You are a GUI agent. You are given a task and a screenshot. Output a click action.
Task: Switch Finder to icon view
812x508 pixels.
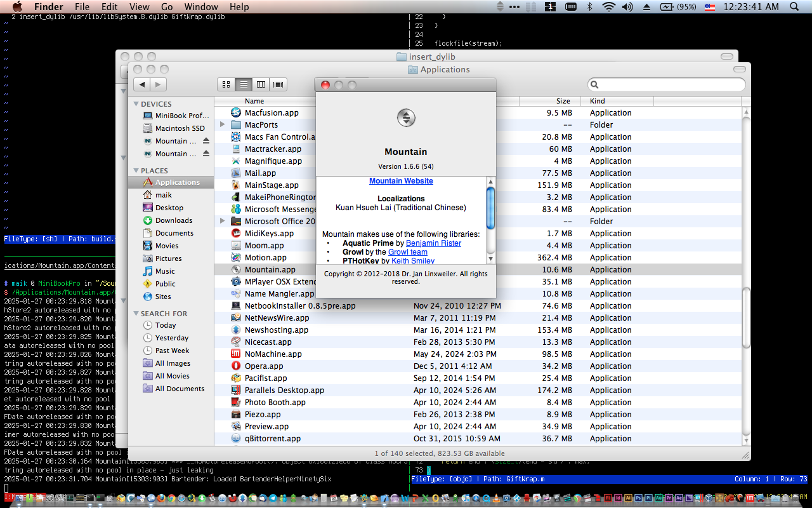tap(226, 84)
